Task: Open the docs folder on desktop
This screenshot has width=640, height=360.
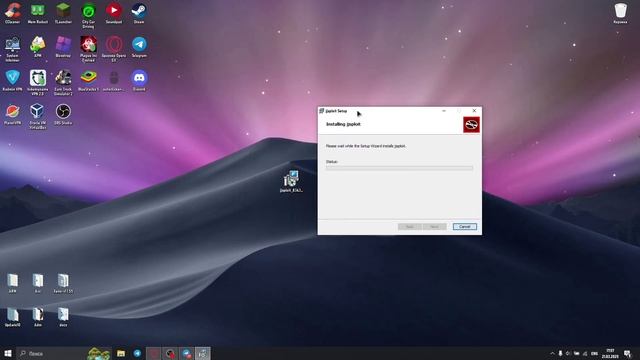Action: [x=63, y=317]
